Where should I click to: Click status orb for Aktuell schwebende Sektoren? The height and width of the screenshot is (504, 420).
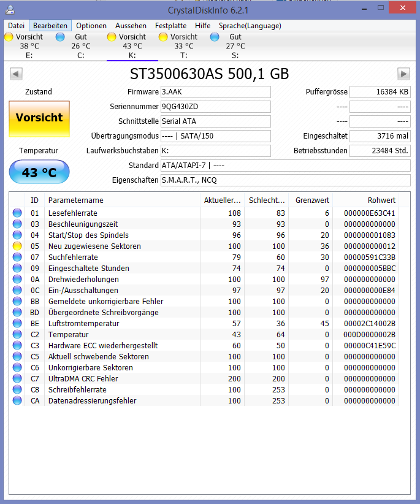(x=17, y=356)
